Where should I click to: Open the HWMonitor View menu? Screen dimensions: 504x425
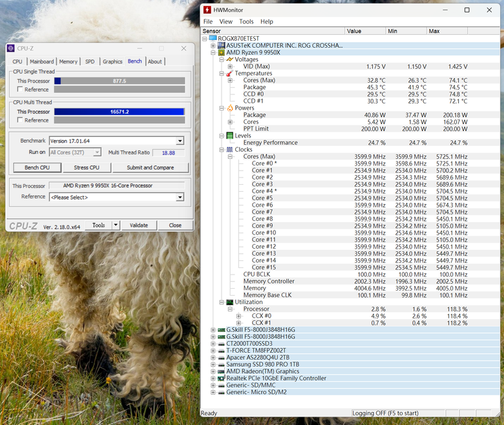coord(226,21)
